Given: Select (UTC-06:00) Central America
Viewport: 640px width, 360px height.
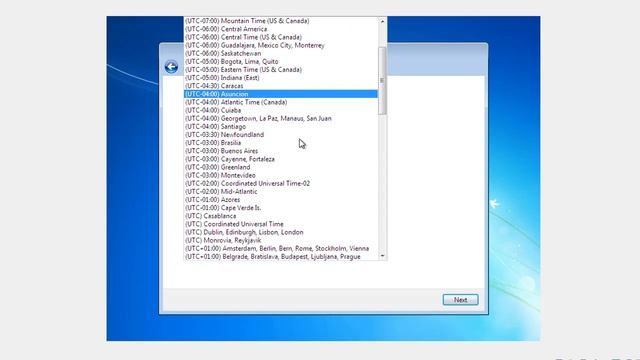Looking at the screenshot, I should (x=281, y=29).
